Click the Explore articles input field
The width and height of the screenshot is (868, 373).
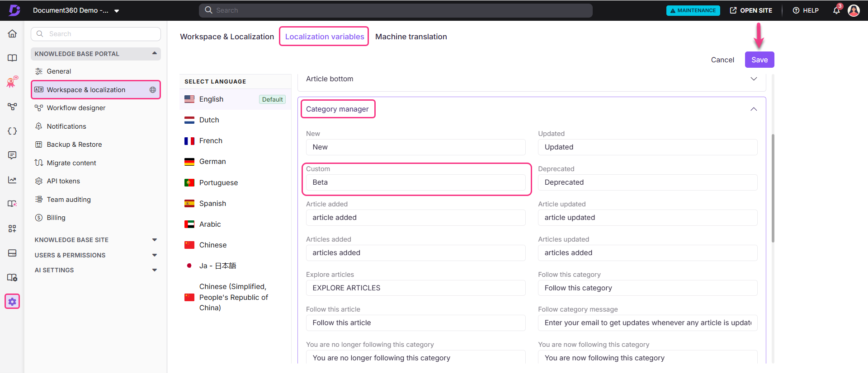click(416, 288)
